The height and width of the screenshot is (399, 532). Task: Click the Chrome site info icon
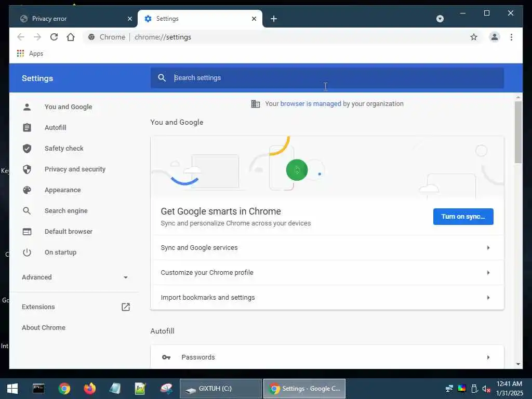pyautogui.click(x=91, y=37)
